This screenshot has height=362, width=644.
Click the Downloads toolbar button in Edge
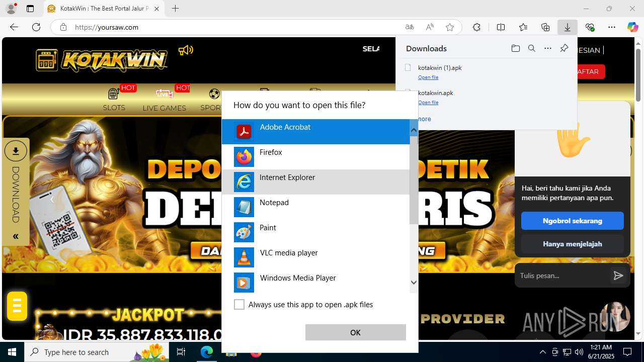(567, 27)
